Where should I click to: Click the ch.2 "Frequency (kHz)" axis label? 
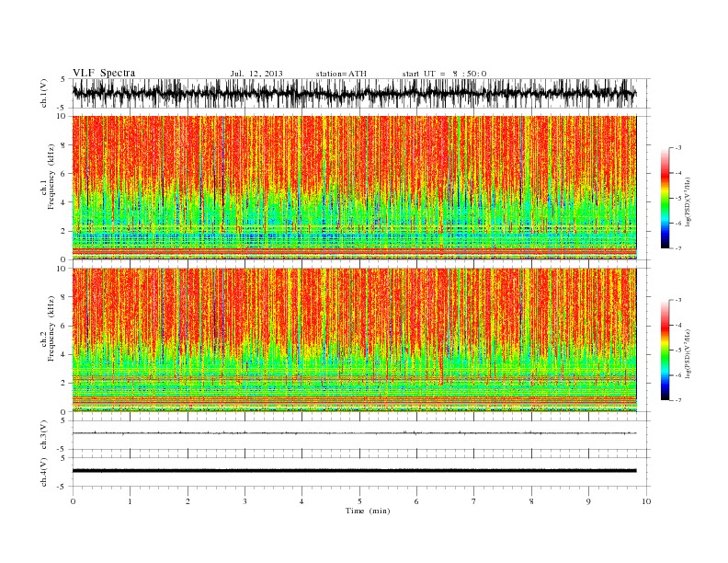tap(51, 328)
